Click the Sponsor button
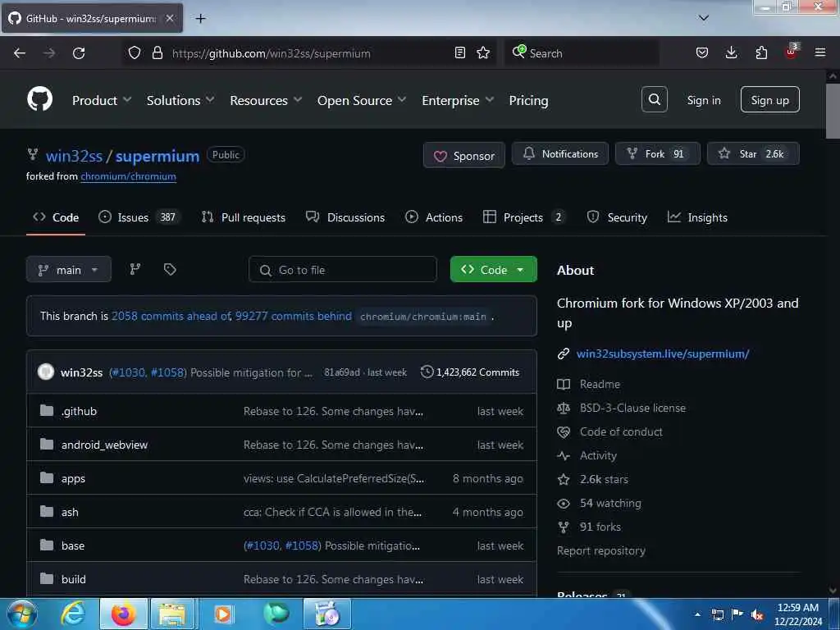This screenshot has width=840, height=630. tap(464, 155)
